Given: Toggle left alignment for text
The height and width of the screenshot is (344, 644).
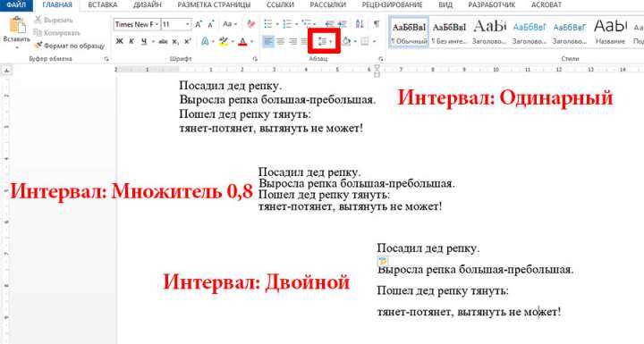Looking at the screenshot, I should tap(268, 41).
